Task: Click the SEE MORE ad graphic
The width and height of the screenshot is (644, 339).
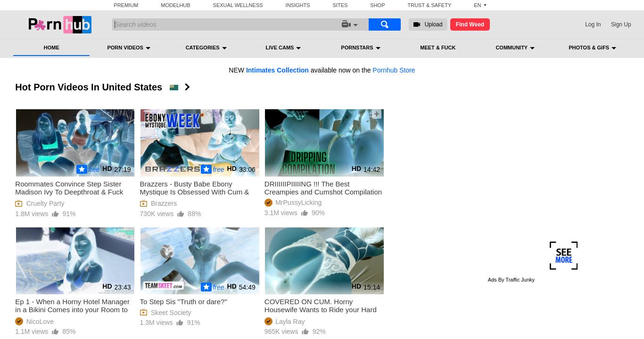Action: (563, 256)
